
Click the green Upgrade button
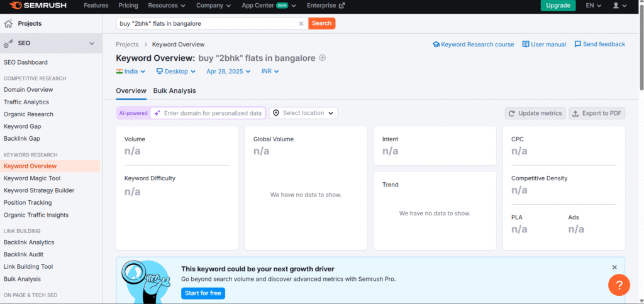click(x=558, y=6)
